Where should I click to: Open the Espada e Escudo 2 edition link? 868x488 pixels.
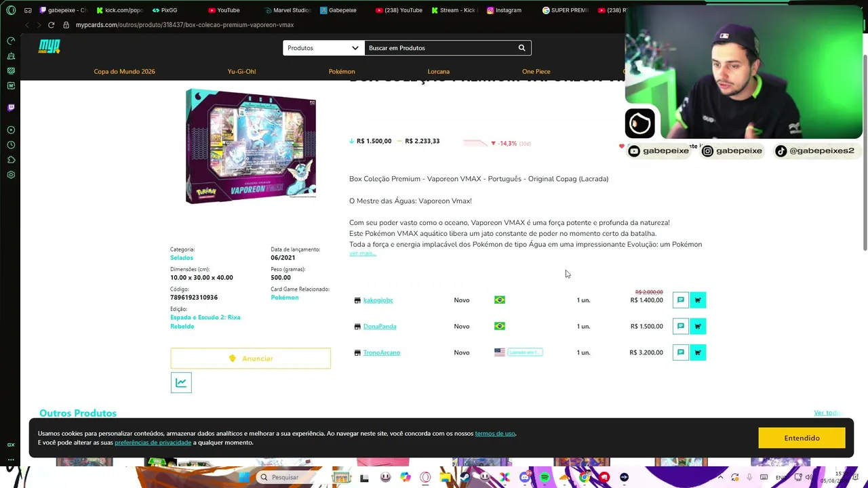pos(205,322)
